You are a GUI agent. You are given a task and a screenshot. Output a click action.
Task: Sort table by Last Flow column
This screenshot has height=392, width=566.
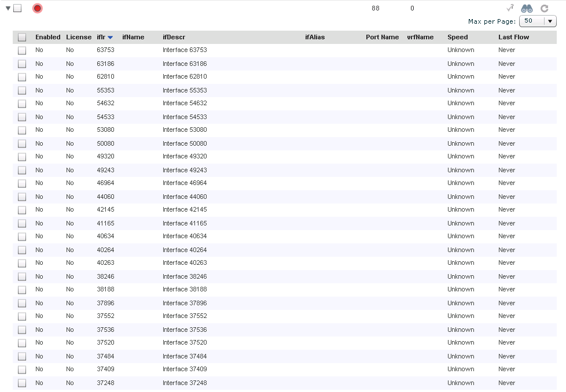tap(513, 37)
